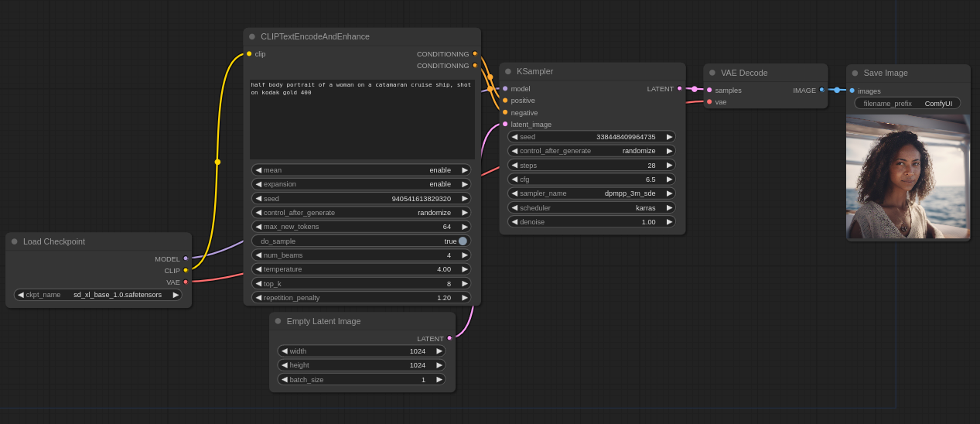Screen dimensions: 980x424
Task: Toggle the mean enable option
Action: point(361,170)
